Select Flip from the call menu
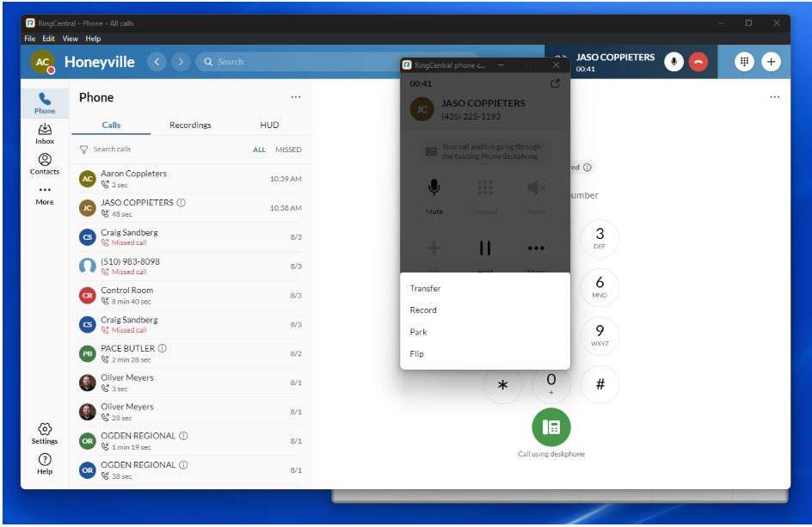The image size is (812, 527). pyautogui.click(x=485, y=353)
